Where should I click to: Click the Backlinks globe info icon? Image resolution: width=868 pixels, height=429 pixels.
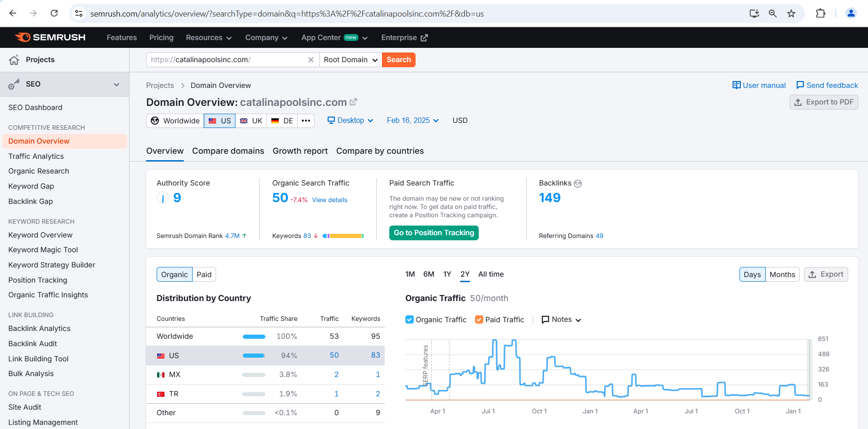pyautogui.click(x=578, y=184)
